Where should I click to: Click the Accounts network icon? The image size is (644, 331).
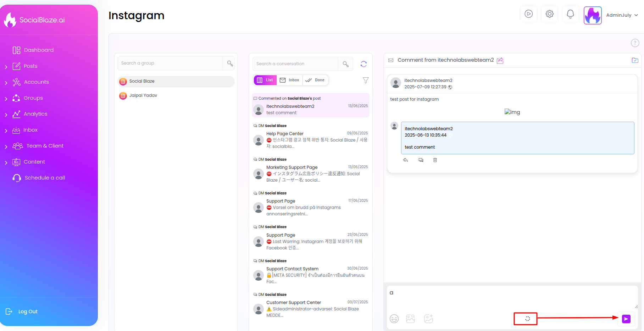(x=16, y=82)
